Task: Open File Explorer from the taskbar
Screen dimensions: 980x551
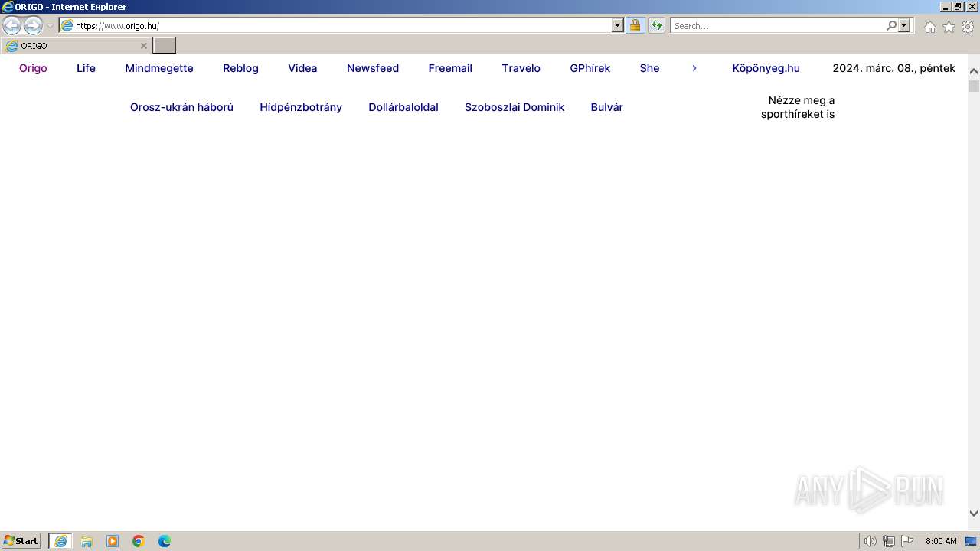Action: point(87,541)
